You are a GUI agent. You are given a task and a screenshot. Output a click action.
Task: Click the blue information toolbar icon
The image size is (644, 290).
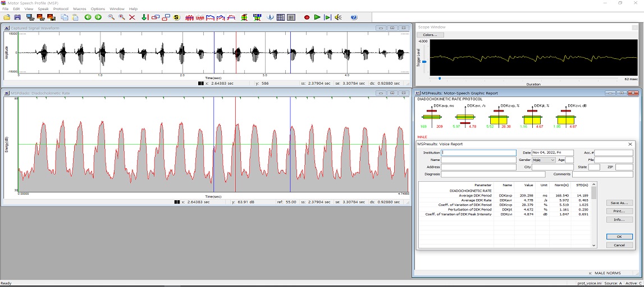270,17
